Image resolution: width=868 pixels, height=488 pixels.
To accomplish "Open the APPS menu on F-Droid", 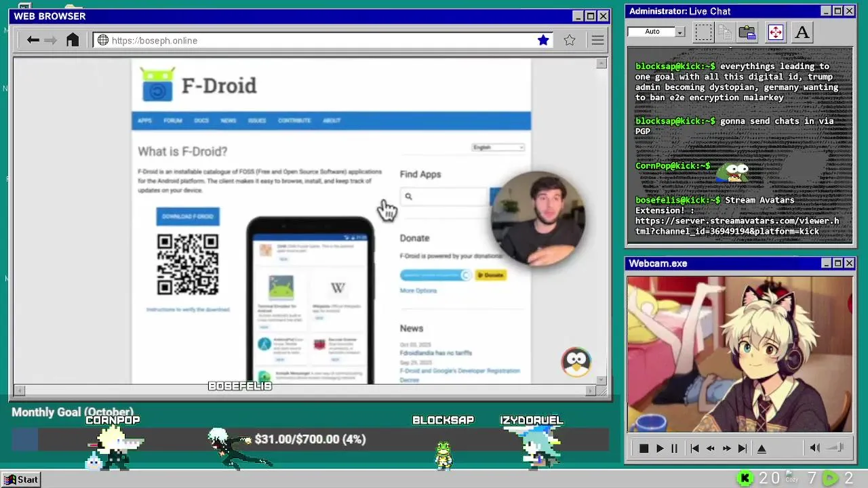I will [144, 121].
